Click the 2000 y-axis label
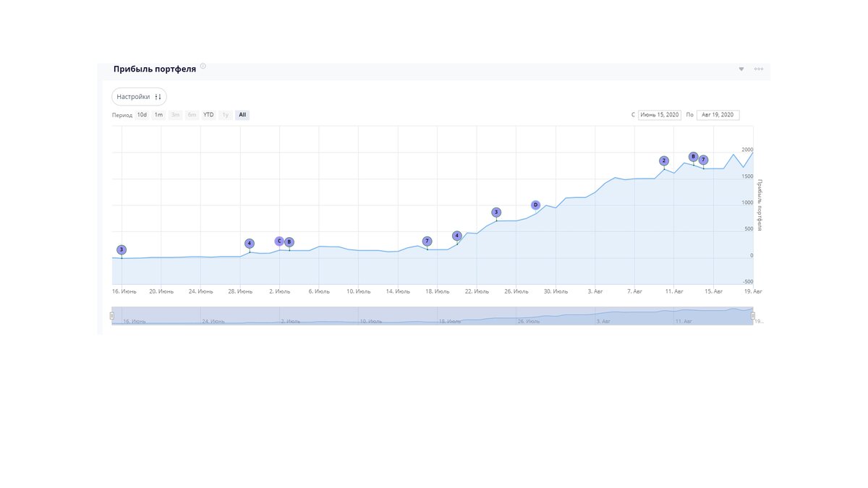868x488 pixels. 747,150
